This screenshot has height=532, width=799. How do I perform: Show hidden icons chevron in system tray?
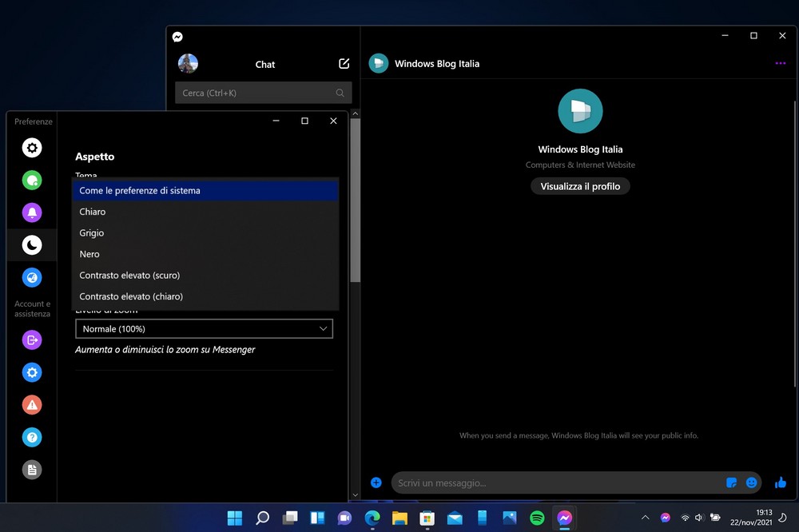(x=645, y=518)
